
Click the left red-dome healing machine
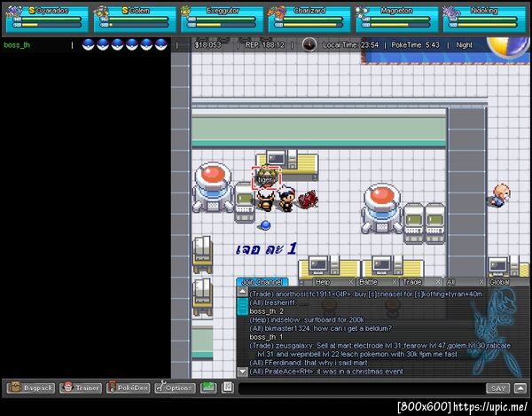pyautogui.click(x=213, y=187)
